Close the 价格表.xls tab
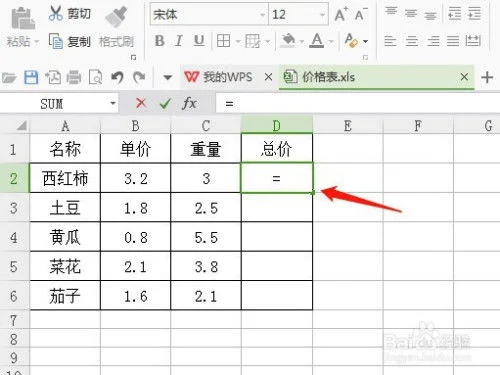 click(464, 77)
